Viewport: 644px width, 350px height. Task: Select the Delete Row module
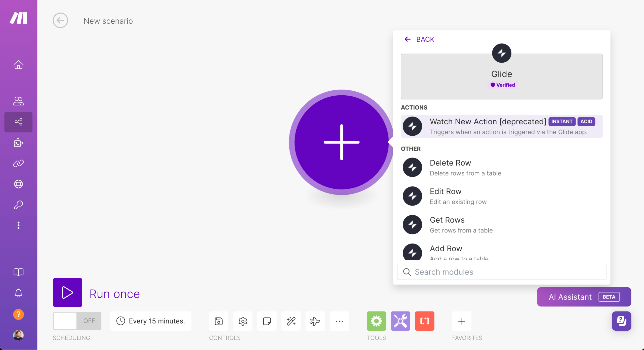pos(502,168)
